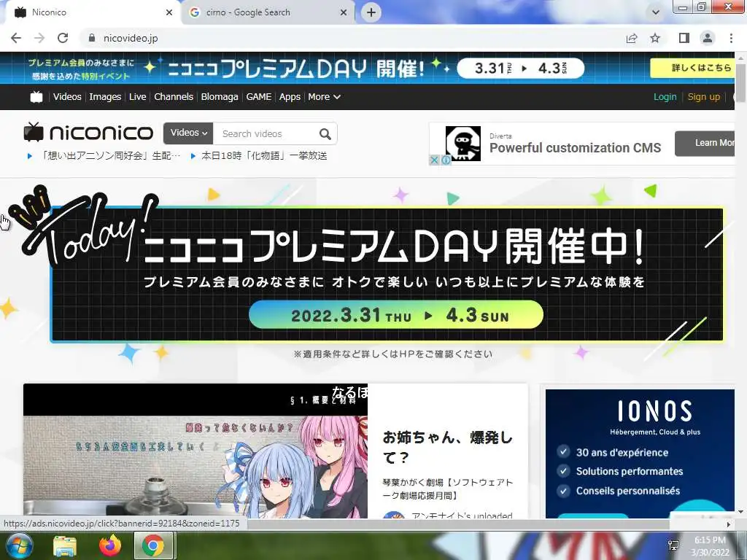Click the large Today プレミアムDAY開催中 banner

[x=387, y=274]
